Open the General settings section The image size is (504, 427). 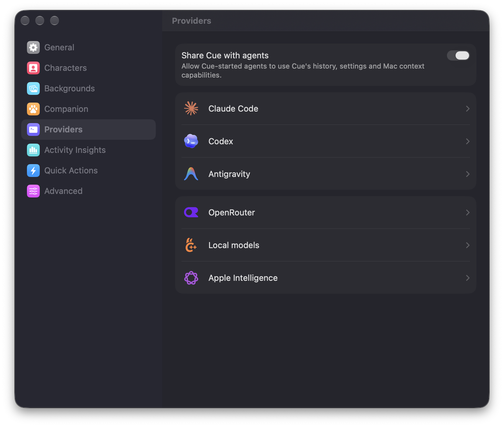coord(88,47)
